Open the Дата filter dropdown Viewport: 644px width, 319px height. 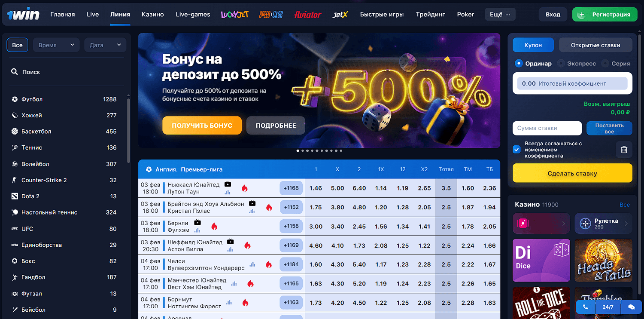pyautogui.click(x=105, y=45)
